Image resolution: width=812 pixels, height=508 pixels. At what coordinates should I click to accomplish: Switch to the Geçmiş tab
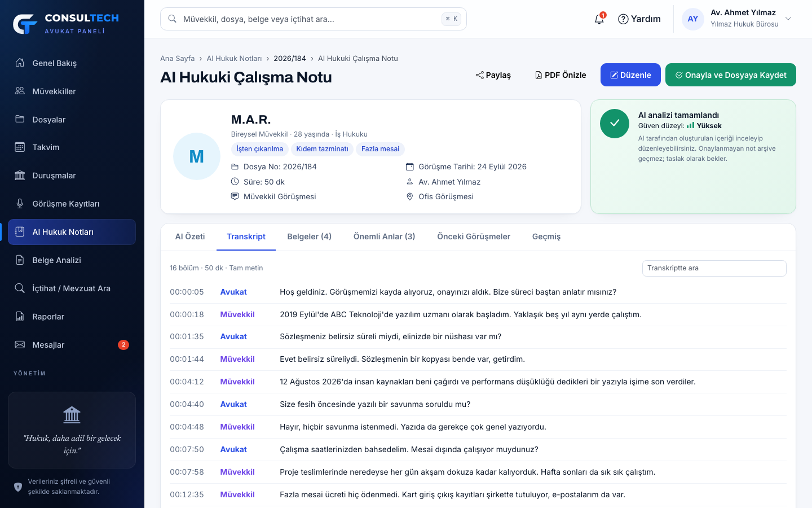click(546, 237)
